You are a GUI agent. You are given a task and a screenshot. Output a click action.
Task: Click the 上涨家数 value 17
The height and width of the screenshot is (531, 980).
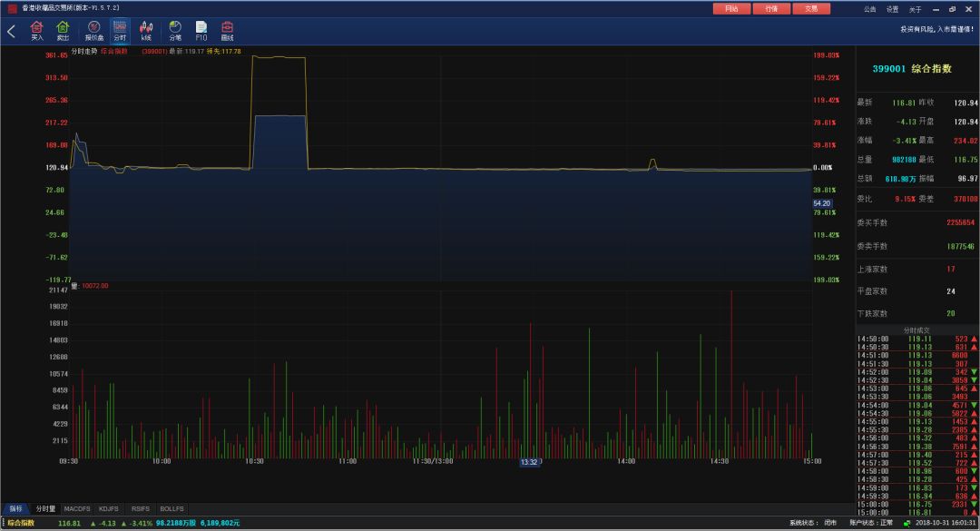coord(951,269)
